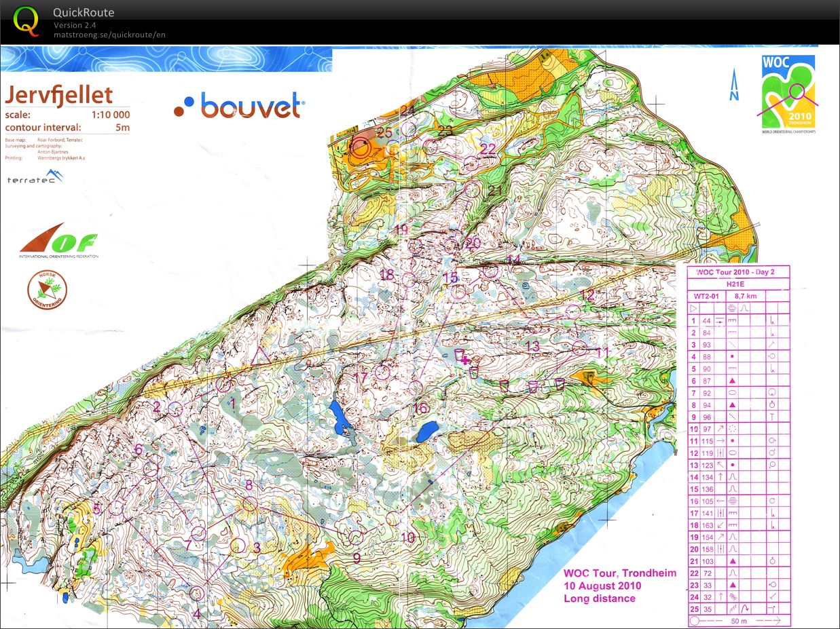This screenshot has width=840, height=629.
Task: Select control circle 17 on the map
Action: (383, 371)
